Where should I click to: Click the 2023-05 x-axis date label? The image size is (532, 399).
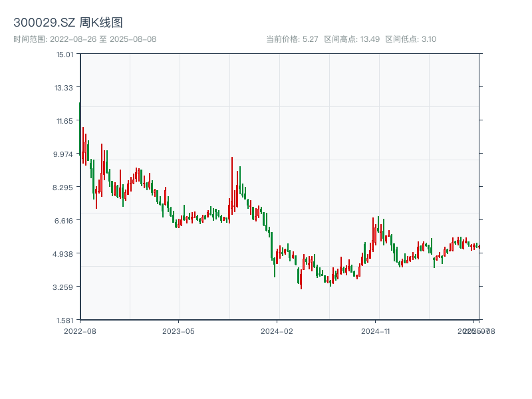click(x=178, y=331)
